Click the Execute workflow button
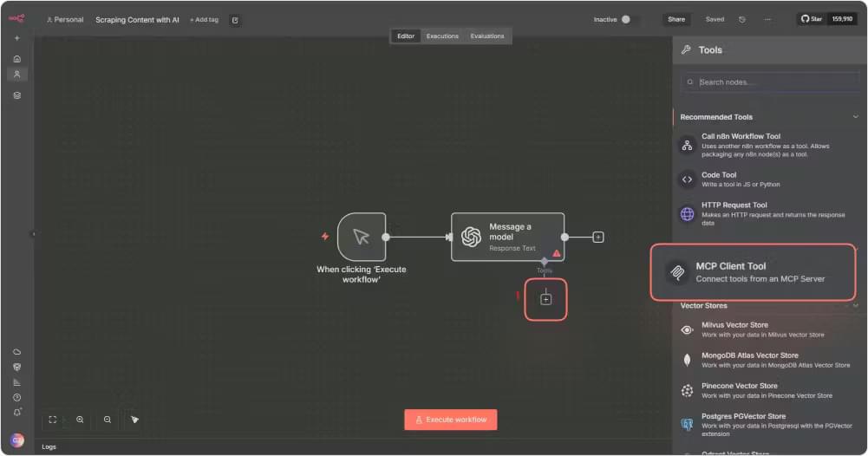This screenshot has height=456, width=868. coord(450,420)
